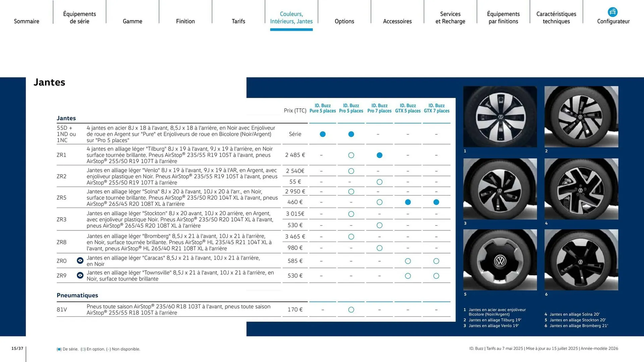The height and width of the screenshot is (362, 644).
Task: Click the ZR5 filled indicator under GTX 7 places
Action: point(436,202)
